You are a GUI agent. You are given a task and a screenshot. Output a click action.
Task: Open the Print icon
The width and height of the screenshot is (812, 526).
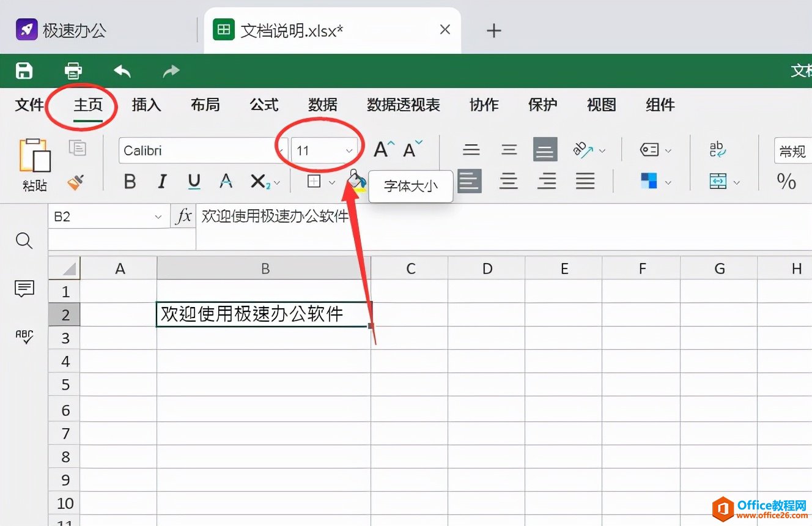73,71
